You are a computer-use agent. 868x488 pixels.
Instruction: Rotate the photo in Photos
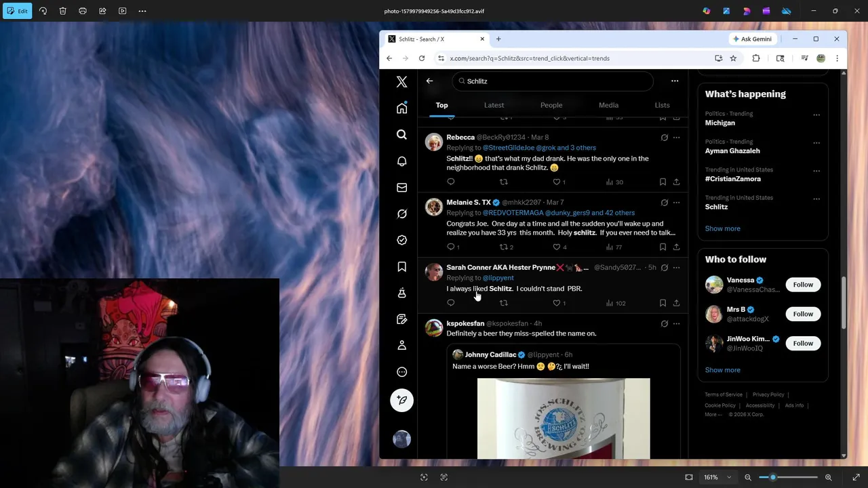coord(43,11)
